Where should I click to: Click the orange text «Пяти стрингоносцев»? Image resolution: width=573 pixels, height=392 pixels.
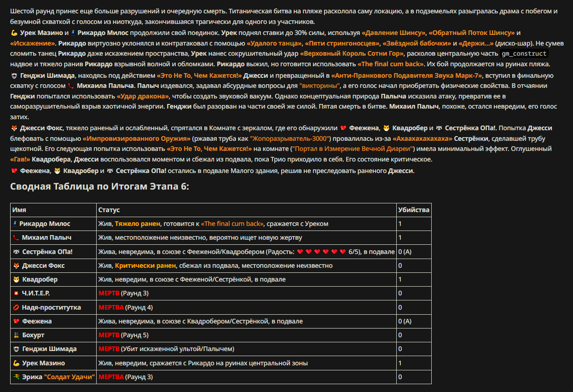click(x=342, y=43)
